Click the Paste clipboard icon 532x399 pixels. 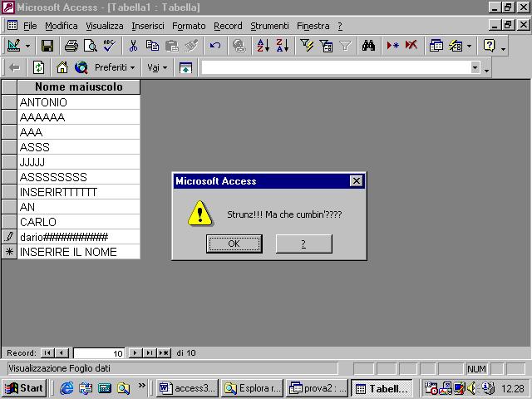click(172, 46)
